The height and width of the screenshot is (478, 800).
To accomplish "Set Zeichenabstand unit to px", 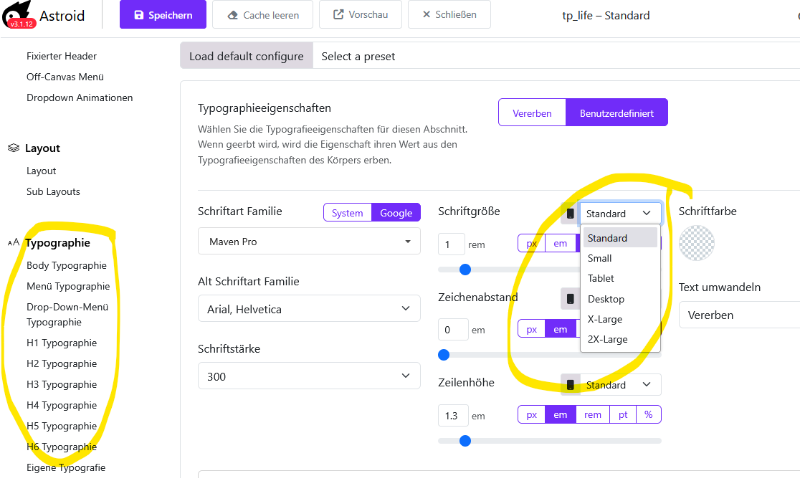I will point(532,329).
